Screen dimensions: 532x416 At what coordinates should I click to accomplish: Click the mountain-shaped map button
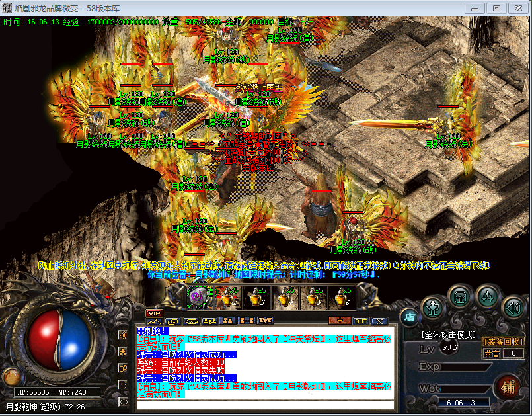click(154, 321)
